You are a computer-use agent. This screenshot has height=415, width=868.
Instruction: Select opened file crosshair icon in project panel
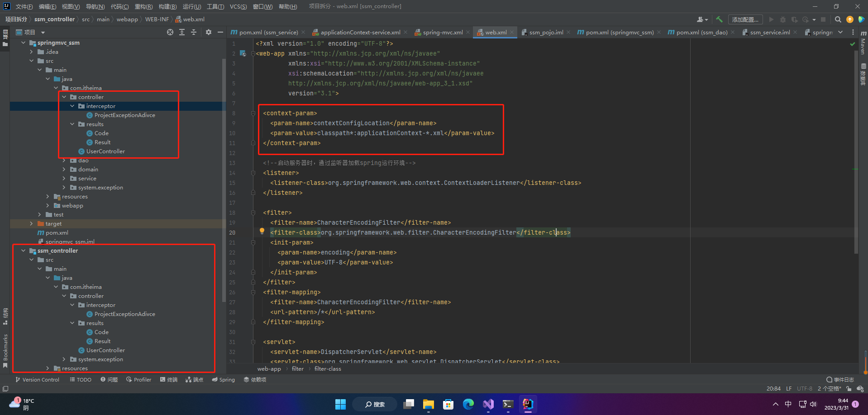pos(170,32)
